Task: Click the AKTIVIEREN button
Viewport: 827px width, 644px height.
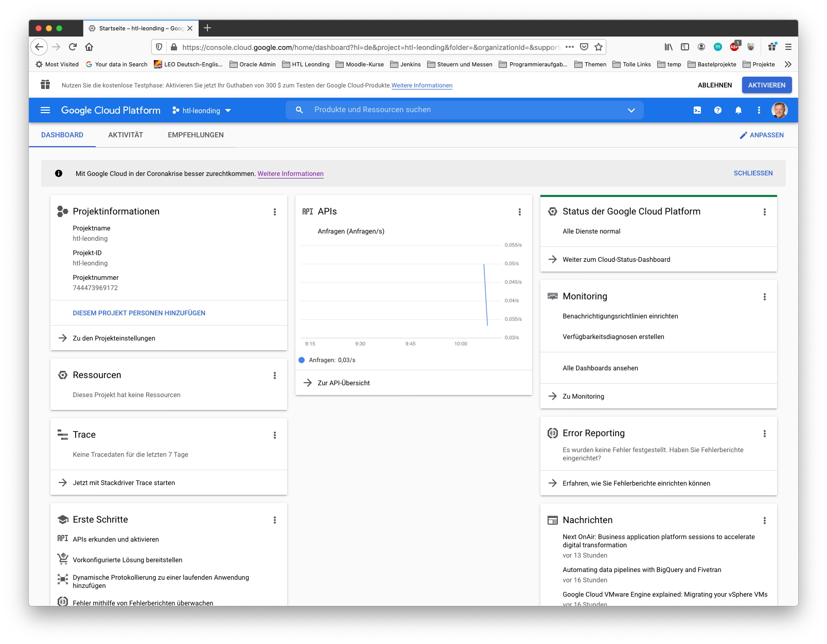Action: coord(767,85)
